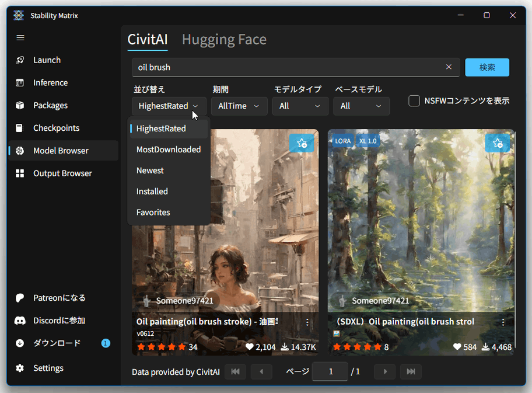The image size is (532, 393).
Task: Click the Model Browser brain icon
Action: point(20,151)
